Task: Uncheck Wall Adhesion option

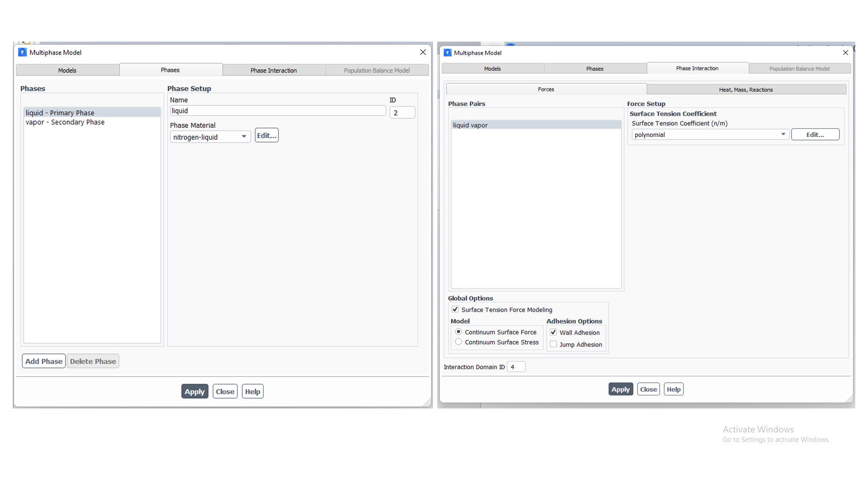Action: (x=553, y=332)
